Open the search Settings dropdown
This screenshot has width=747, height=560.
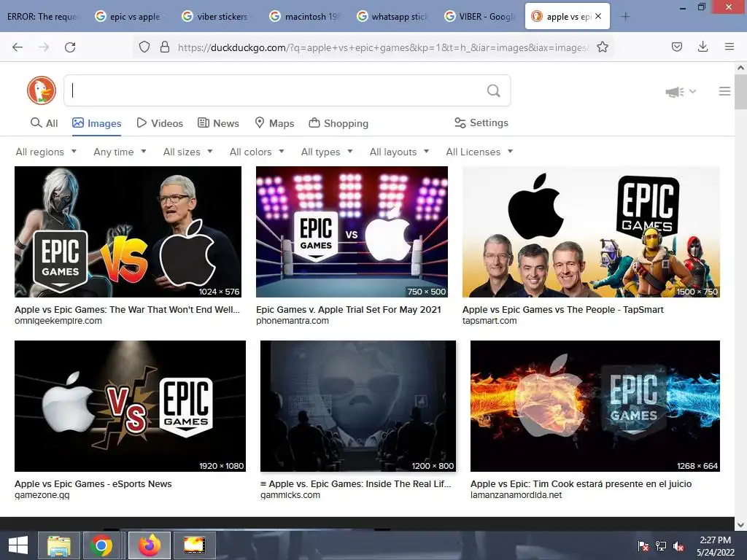click(x=481, y=122)
